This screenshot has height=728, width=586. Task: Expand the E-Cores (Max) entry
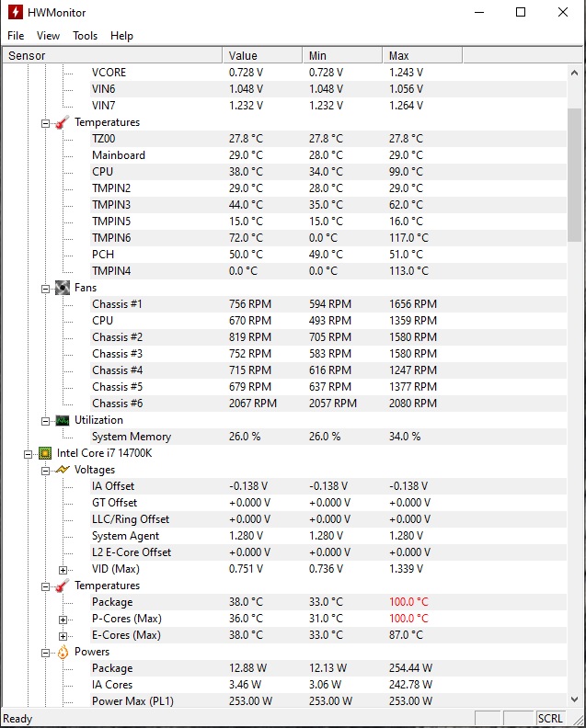pos(63,636)
